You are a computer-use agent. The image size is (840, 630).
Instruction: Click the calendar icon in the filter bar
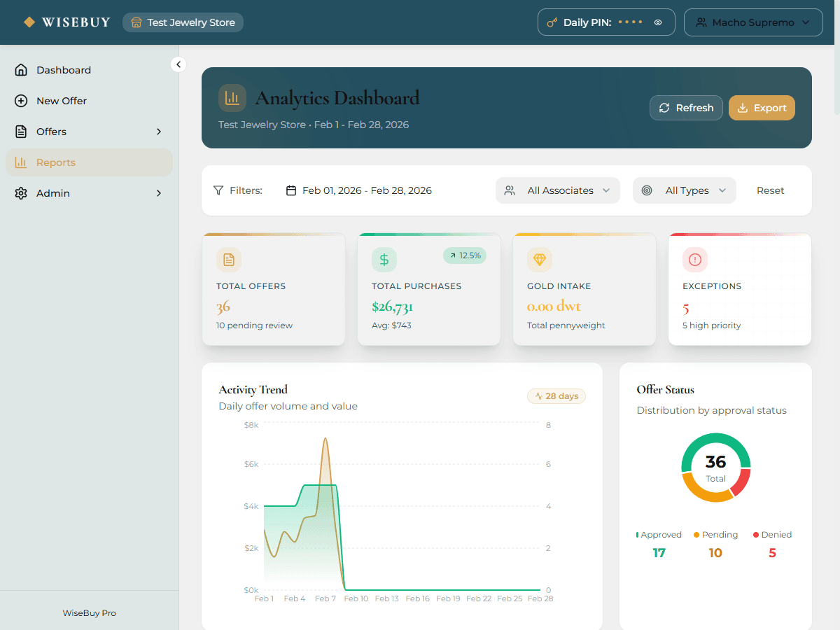292,190
